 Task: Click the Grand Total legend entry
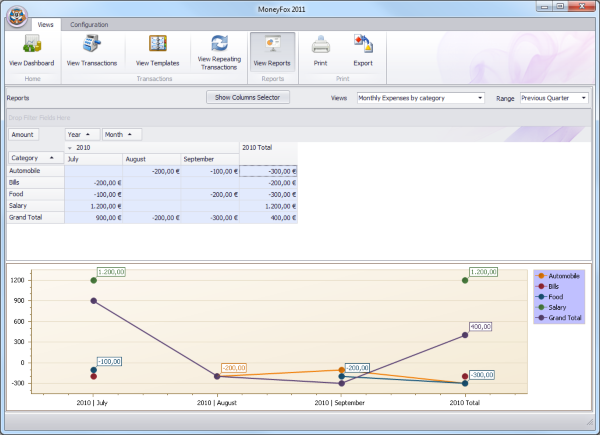[559, 318]
